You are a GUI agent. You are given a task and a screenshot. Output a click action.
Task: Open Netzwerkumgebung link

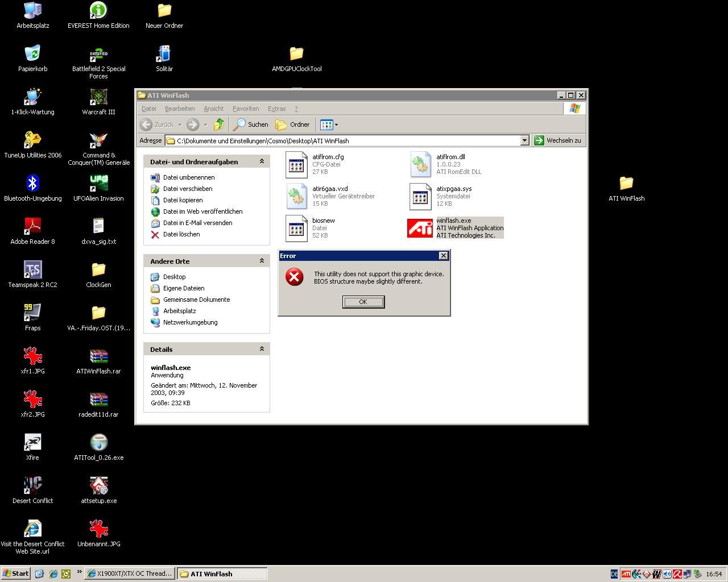click(190, 322)
